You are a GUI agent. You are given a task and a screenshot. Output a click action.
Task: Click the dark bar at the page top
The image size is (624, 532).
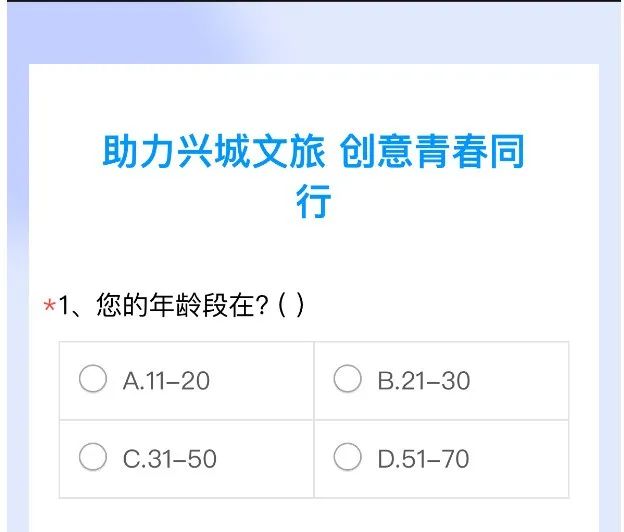coord(312,1)
